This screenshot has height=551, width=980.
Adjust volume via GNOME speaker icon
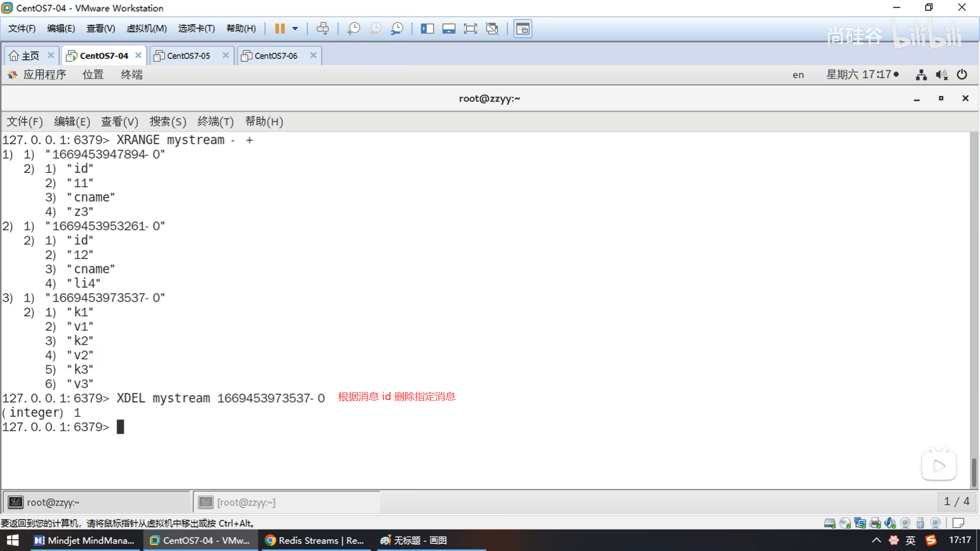point(941,75)
